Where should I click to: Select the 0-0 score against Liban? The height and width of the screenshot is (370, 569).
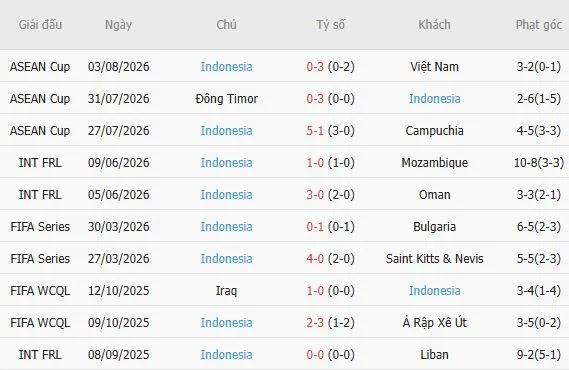click(x=315, y=354)
